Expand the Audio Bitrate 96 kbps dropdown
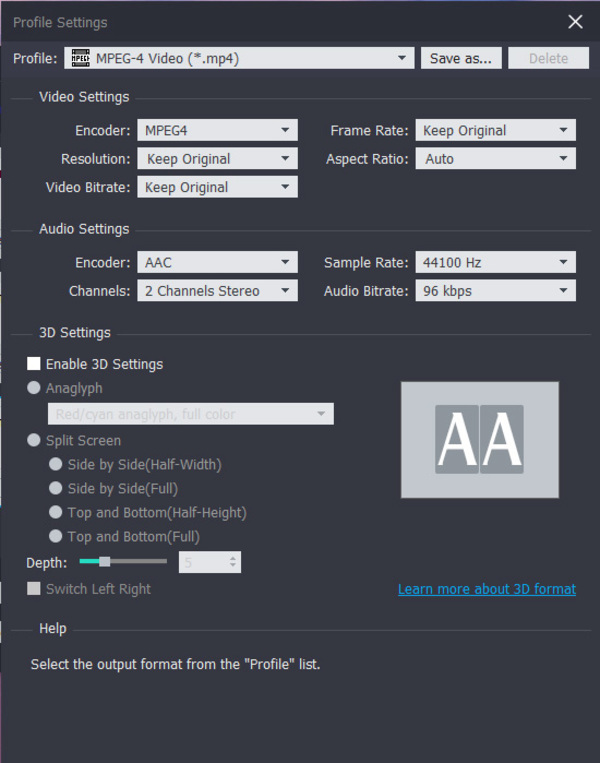This screenshot has width=600, height=763. click(495, 291)
